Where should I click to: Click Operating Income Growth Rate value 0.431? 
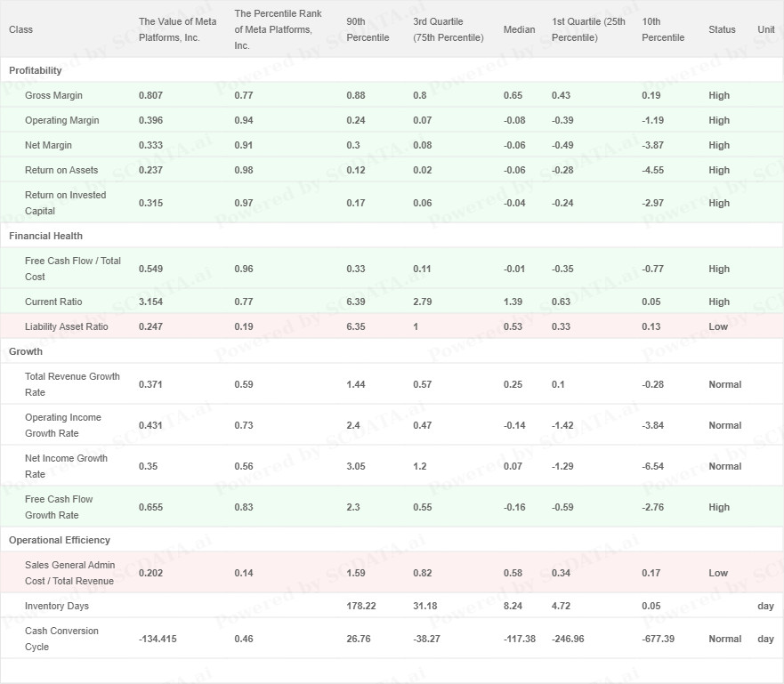(x=150, y=425)
